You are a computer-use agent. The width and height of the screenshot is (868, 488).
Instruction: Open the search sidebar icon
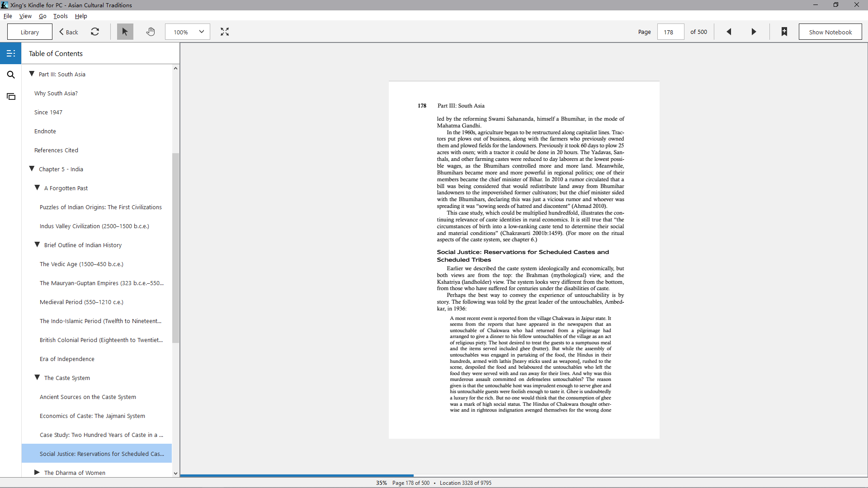click(11, 75)
